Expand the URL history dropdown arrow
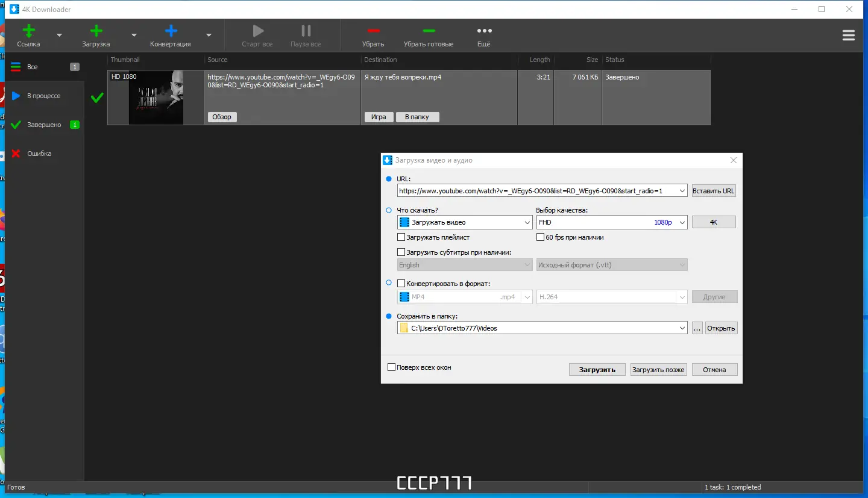Viewport: 868px width, 498px height. [682, 191]
